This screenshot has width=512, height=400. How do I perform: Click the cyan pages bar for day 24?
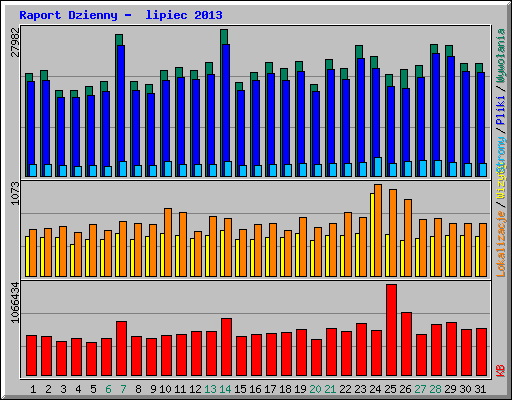coord(378,167)
